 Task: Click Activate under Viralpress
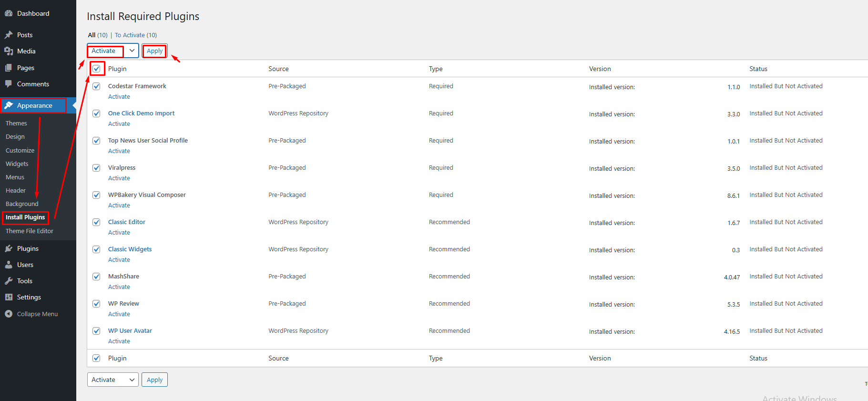[119, 178]
